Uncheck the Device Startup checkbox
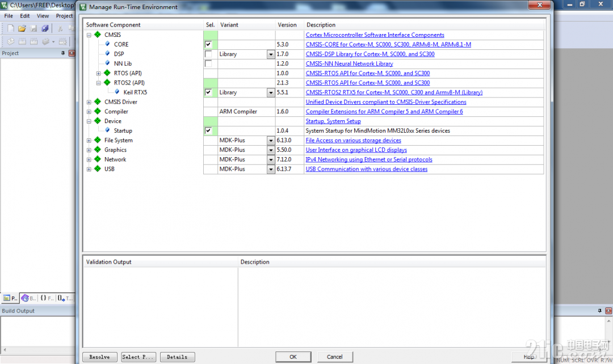 coord(208,131)
